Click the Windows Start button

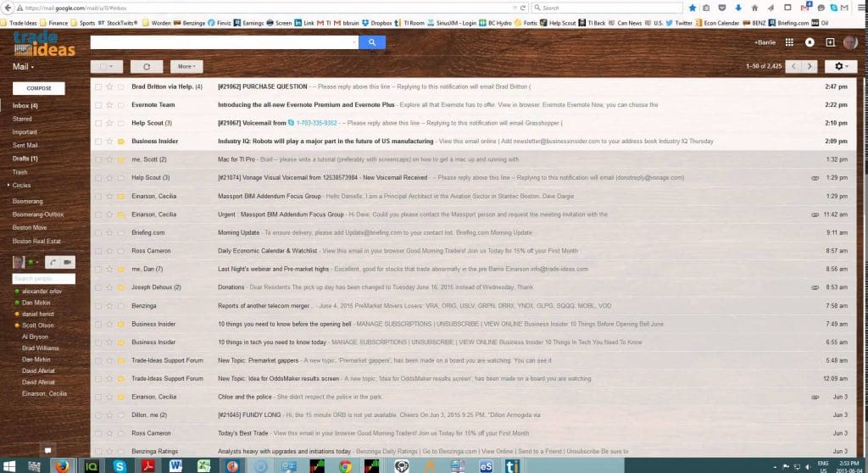pyautogui.click(x=9, y=466)
